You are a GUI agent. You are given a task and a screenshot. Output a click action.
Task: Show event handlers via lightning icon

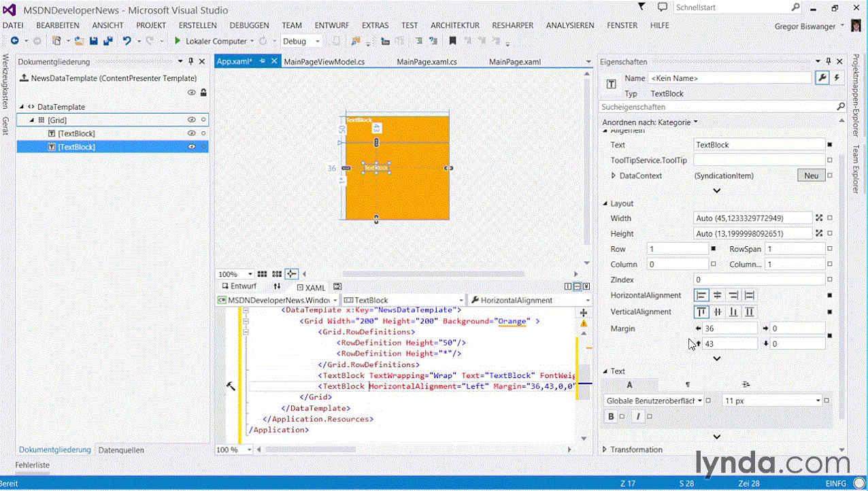[x=835, y=78]
